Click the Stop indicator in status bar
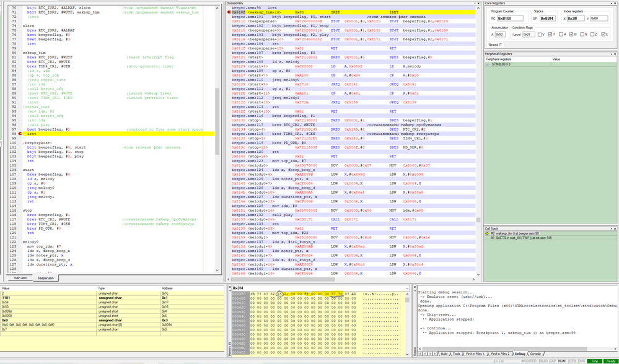Image resolution: width=619 pixels, height=364 pixels. click(x=594, y=361)
